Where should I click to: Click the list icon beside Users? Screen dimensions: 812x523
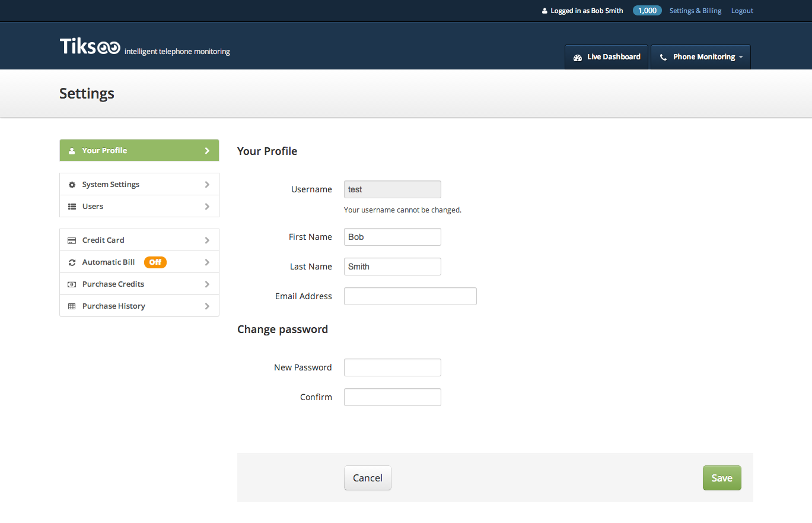[x=72, y=207]
